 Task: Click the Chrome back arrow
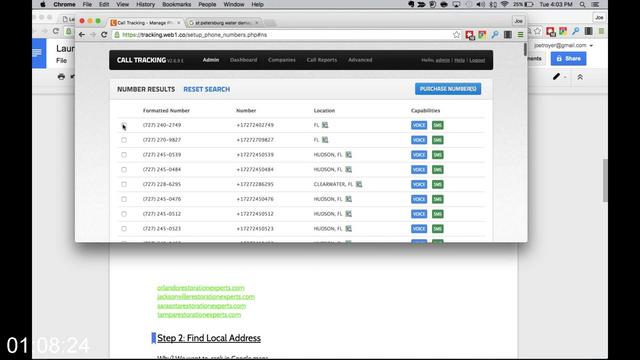82,35
